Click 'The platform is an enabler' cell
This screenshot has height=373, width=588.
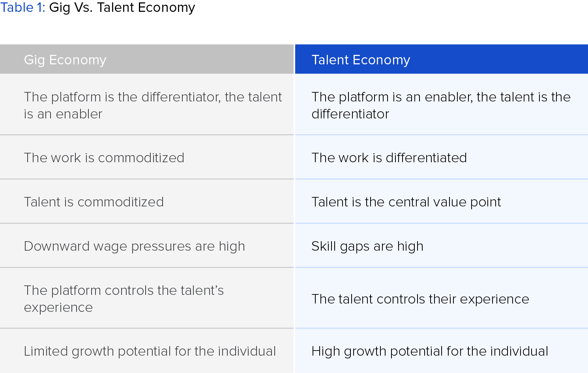tap(441, 97)
